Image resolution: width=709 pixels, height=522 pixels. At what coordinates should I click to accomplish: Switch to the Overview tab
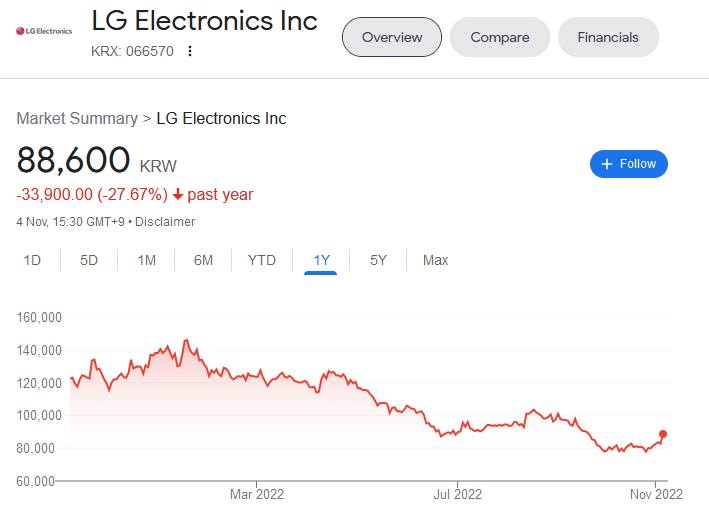tap(392, 37)
